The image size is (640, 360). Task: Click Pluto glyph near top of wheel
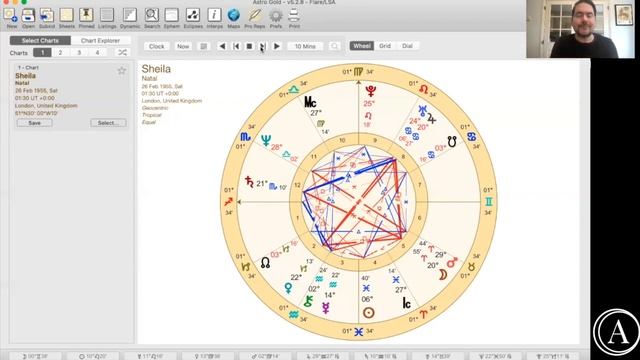click(x=371, y=91)
